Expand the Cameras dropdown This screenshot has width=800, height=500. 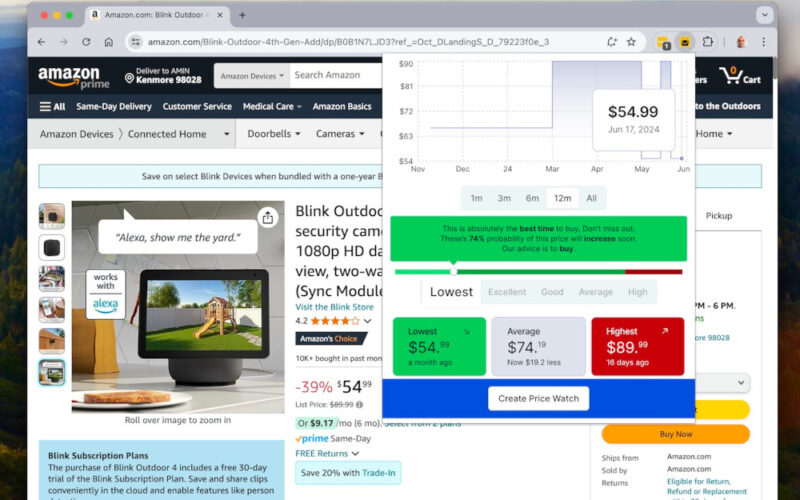coord(340,134)
